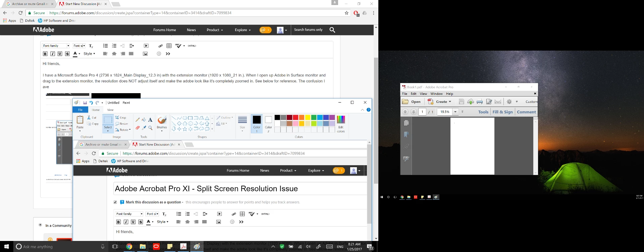The image size is (644, 252).
Task: Open Font size dropdown in upper forum editor
Action: (x=79, y=46)
